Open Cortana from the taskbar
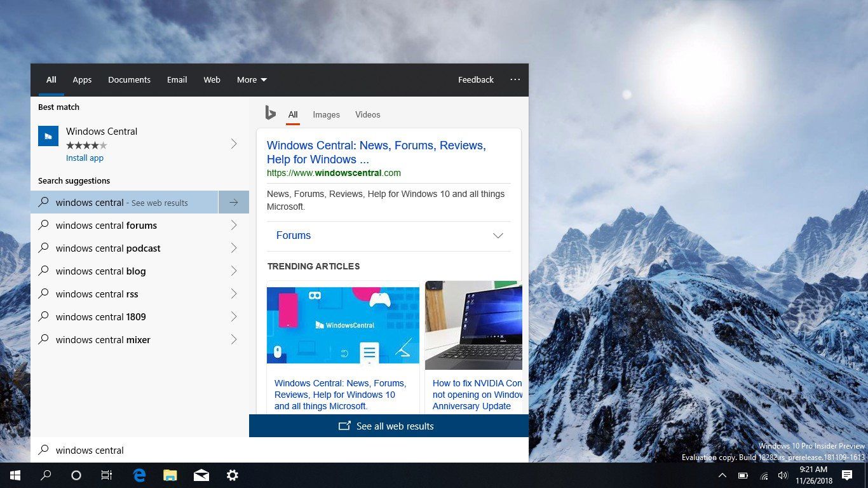This screenshot has width=868, height=488. 76,475
